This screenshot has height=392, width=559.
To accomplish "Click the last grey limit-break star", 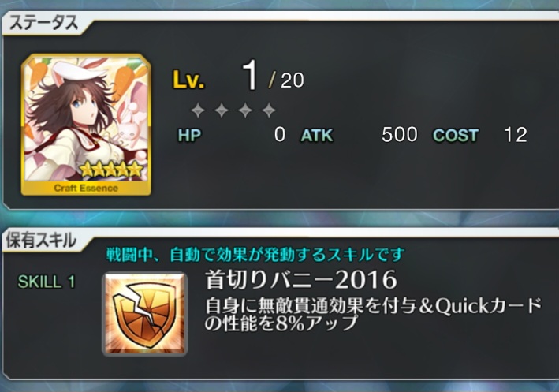I will [269, 110].
